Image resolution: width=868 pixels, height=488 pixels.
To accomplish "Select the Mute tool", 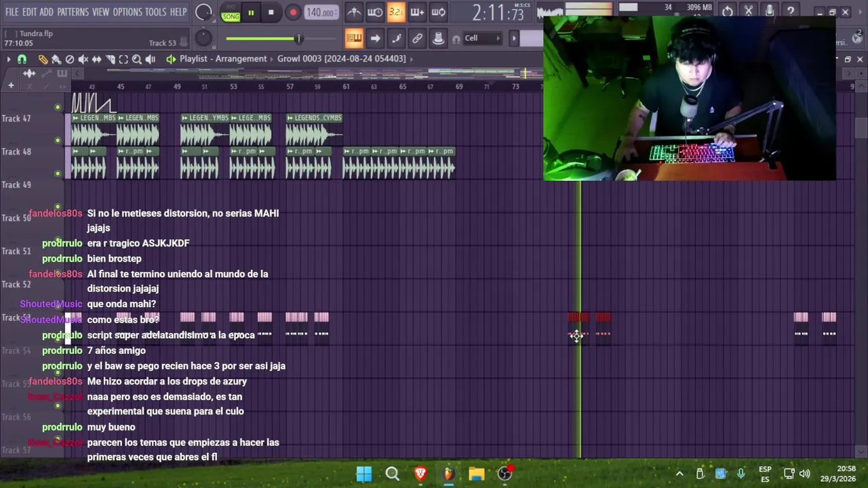I will [83, 59].
